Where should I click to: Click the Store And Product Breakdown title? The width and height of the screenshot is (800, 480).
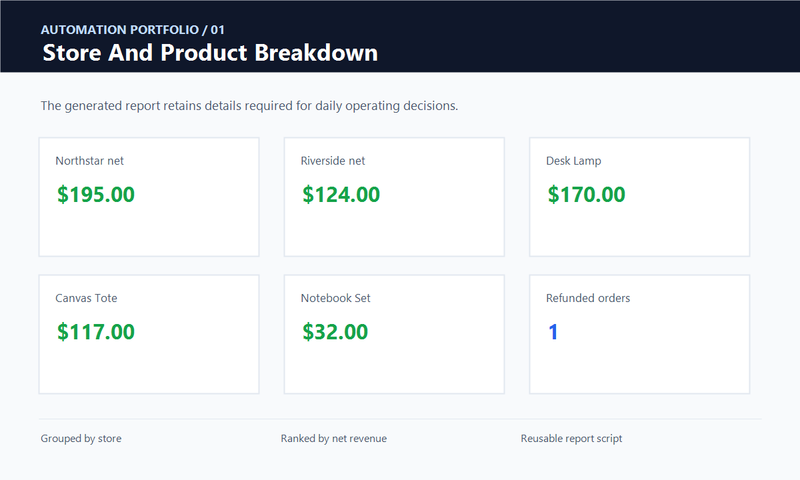click(210, 53)
